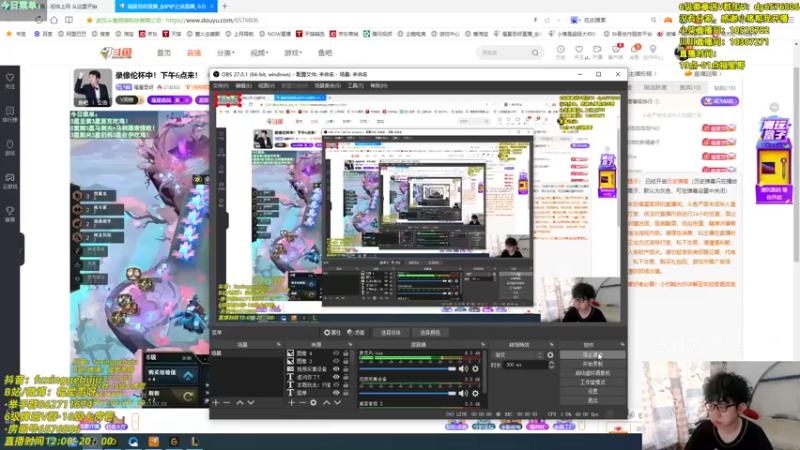Pop out the Sources dock header icon
This screenshot has height=450, width=800.
coord(350,345)
